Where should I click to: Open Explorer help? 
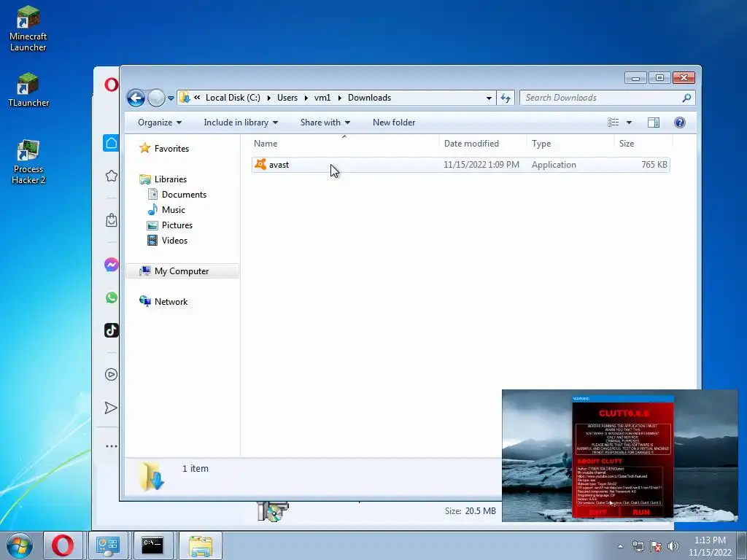680,122
